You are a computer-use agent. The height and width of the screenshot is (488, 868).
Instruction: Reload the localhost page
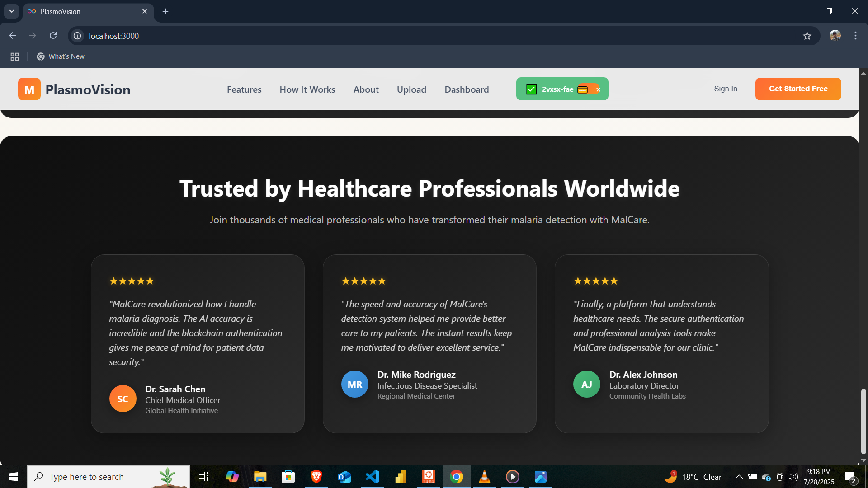coord(53,36)
